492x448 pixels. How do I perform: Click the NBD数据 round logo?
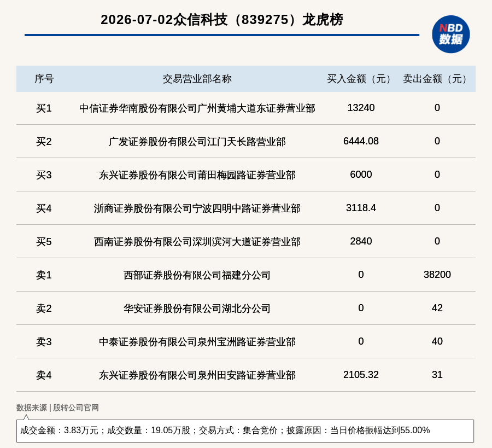[450, 34]
